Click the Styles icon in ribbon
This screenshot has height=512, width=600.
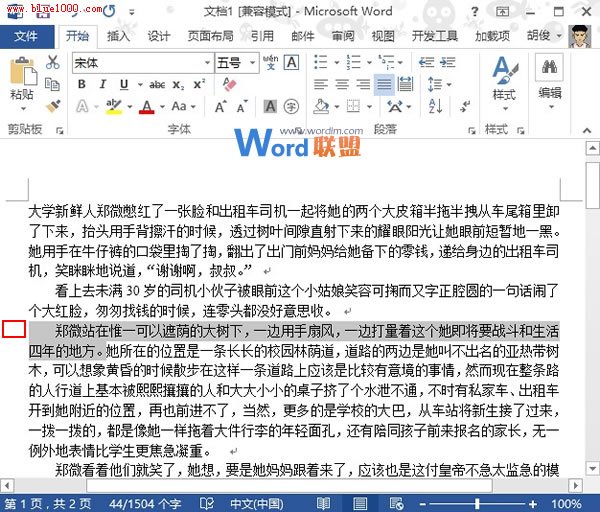point(503,76)
